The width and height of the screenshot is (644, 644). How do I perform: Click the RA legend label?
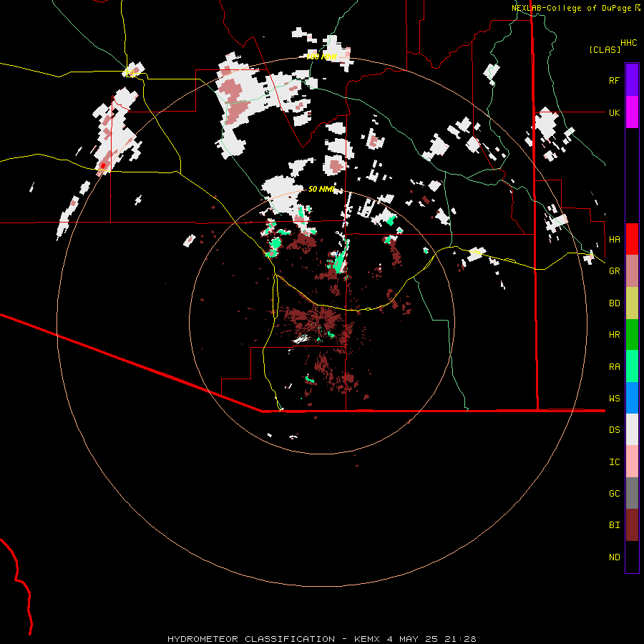[x=614, y=367]
